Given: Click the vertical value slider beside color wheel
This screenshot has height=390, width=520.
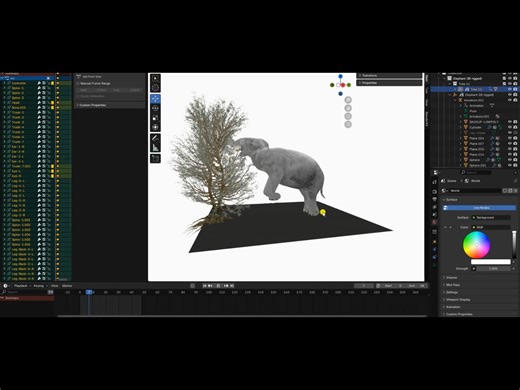Looking at the screenshot, I should tap(514, 244).
